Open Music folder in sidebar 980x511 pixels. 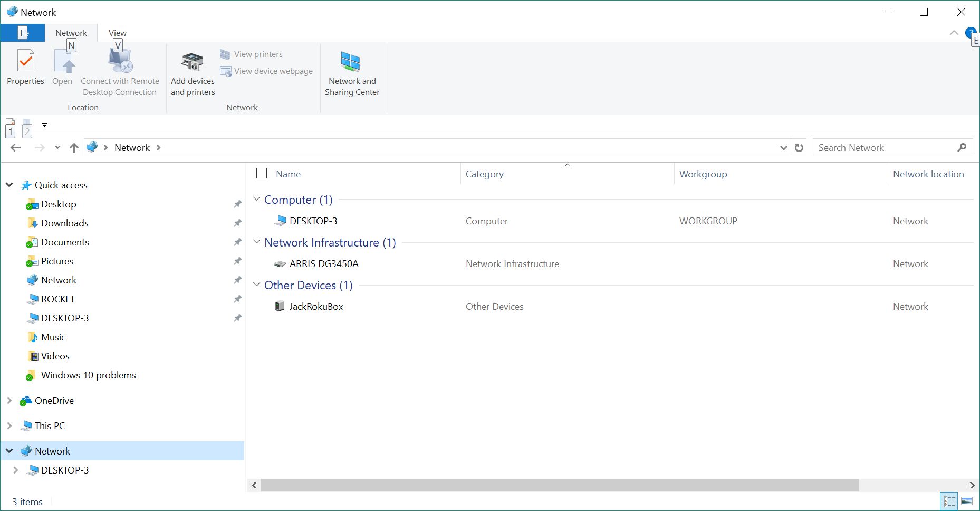point(53,337)
